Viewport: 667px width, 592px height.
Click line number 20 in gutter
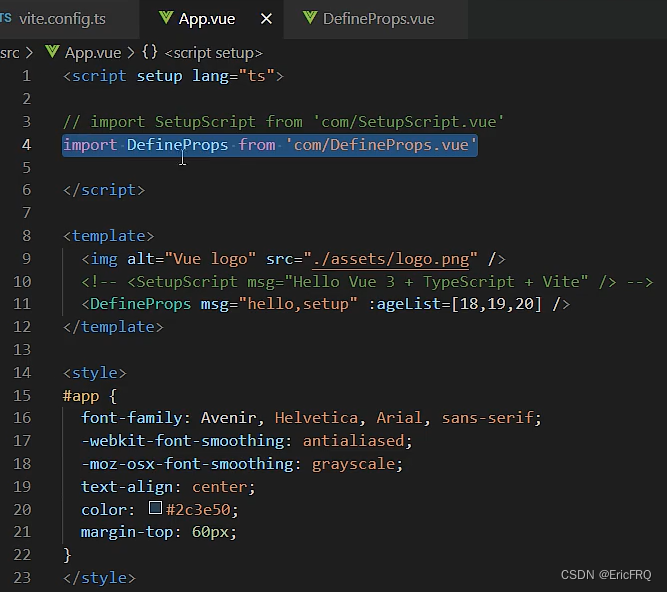click(22, 509)
